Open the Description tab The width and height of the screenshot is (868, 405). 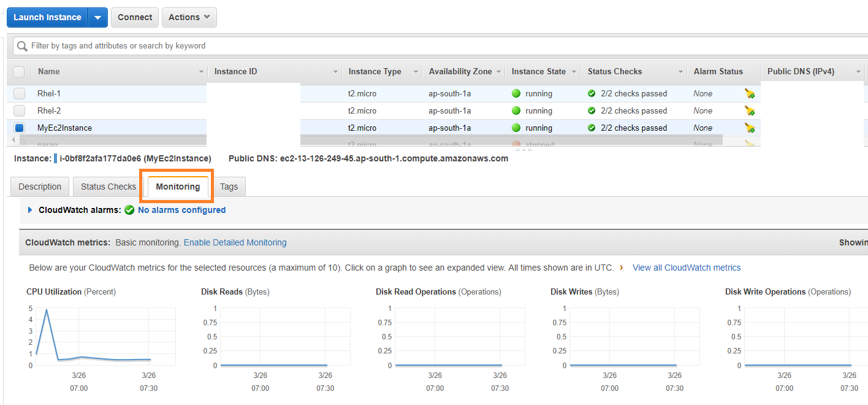[39, 187]
